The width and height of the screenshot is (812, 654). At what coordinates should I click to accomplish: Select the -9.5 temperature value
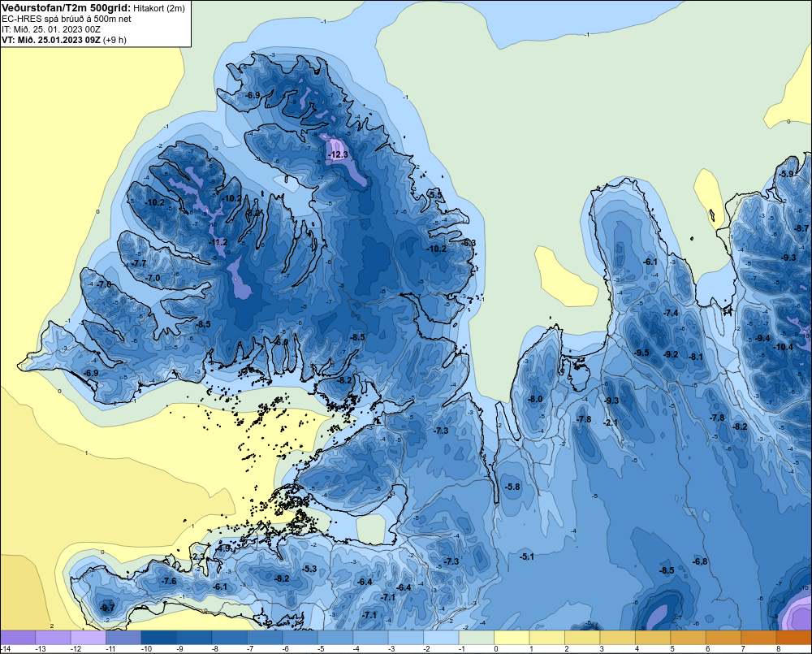point(641,353)
